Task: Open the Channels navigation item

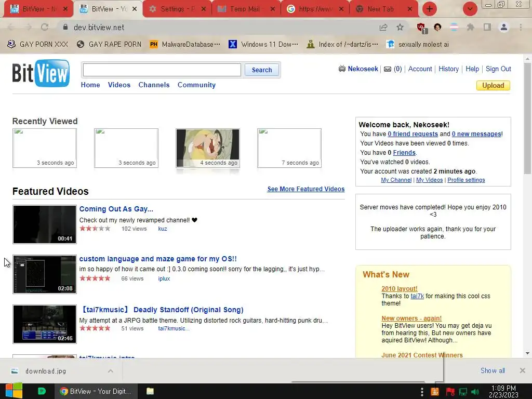Action: pos(154,85)
